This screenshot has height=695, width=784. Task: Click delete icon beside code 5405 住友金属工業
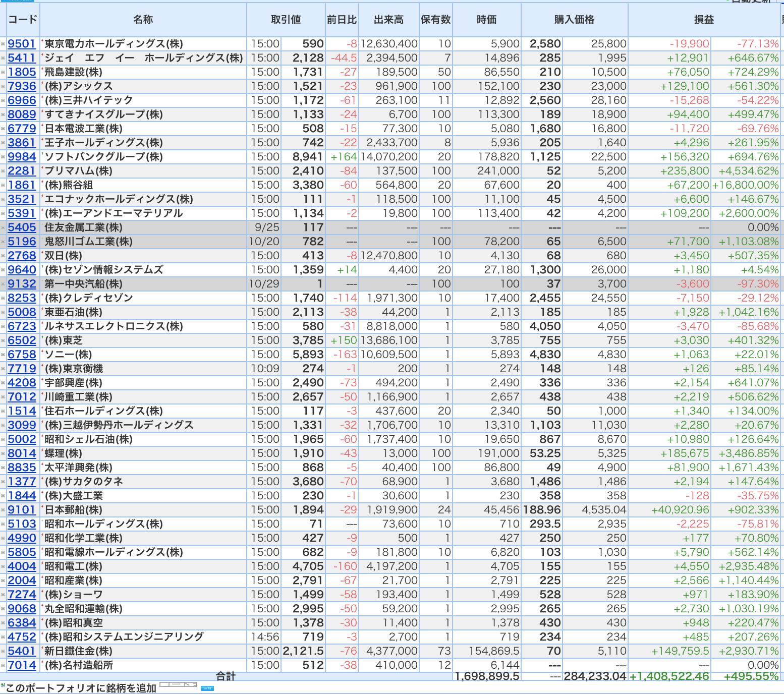click(3, 228)
